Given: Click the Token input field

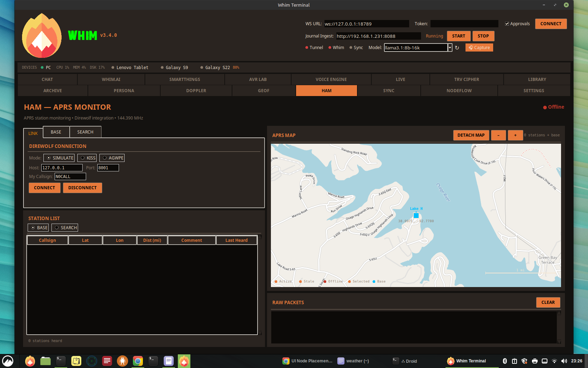Looking at the screenshot, I should [464, 24].
